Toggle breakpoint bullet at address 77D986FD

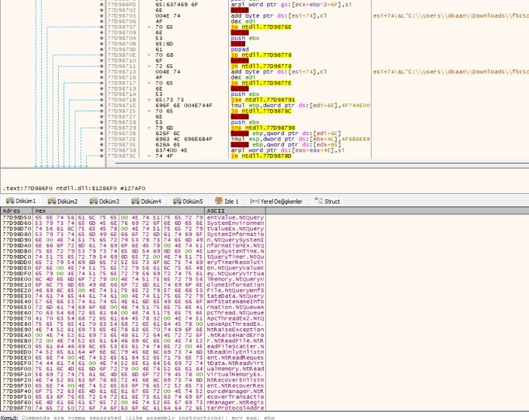pos(102,5)
